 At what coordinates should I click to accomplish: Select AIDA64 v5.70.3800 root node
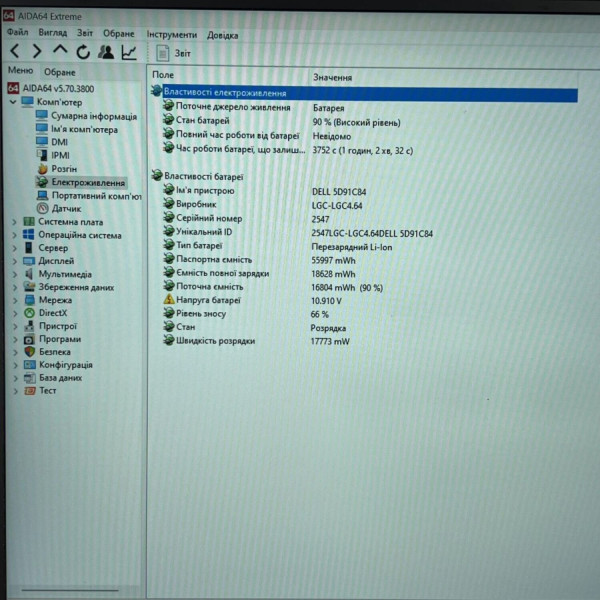(x=51, y=89)
